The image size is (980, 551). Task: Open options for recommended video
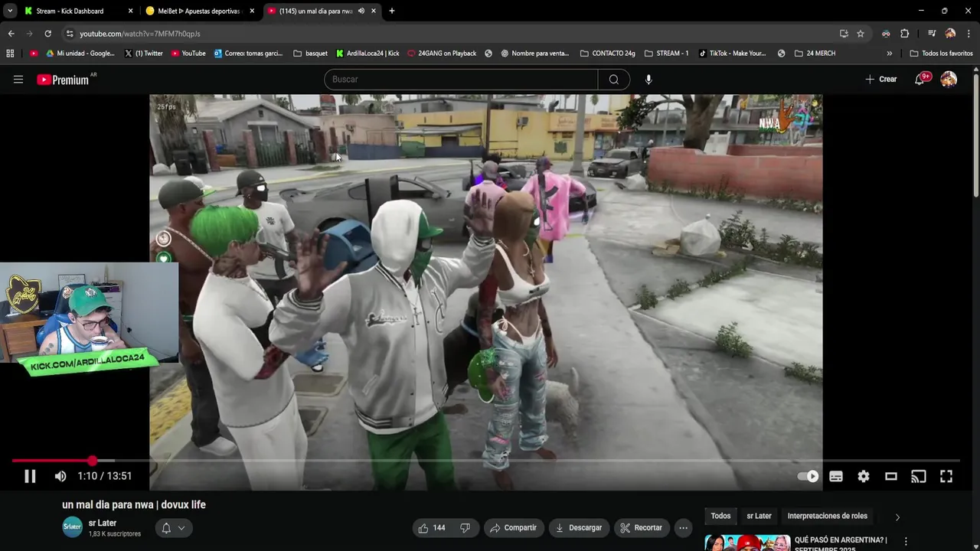(906, 542)
